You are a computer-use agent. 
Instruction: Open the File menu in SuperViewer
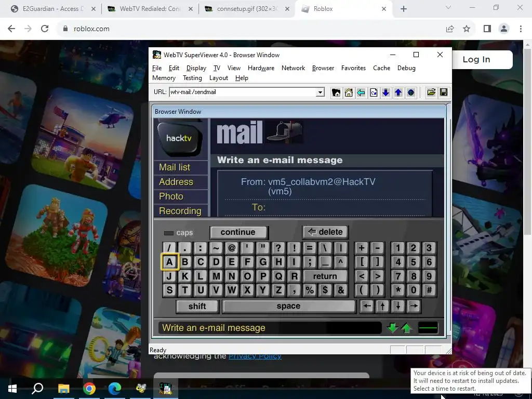coord(157,68)
